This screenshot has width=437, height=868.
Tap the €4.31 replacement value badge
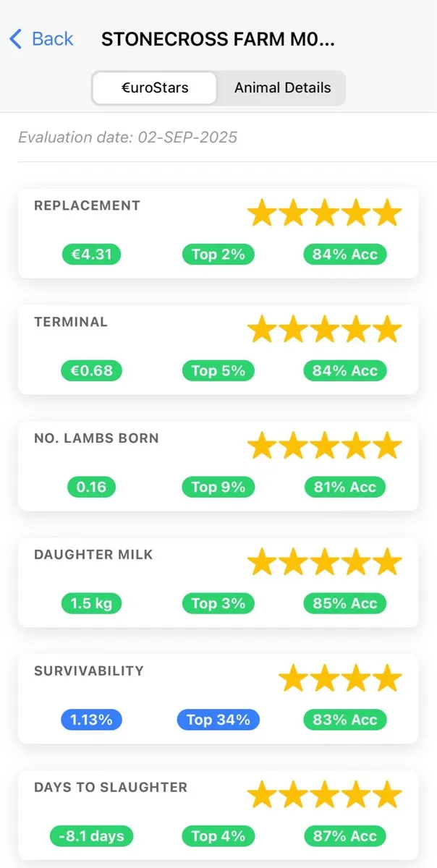91,254
